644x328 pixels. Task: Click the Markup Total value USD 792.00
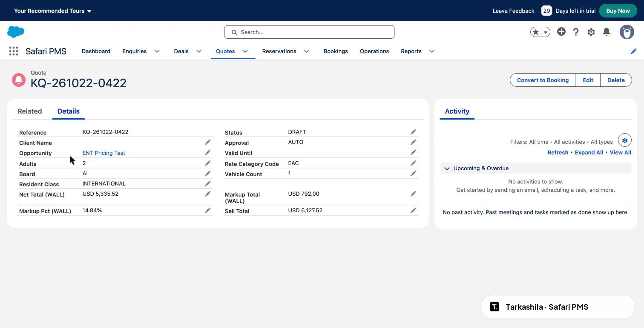tap(304, 194)
